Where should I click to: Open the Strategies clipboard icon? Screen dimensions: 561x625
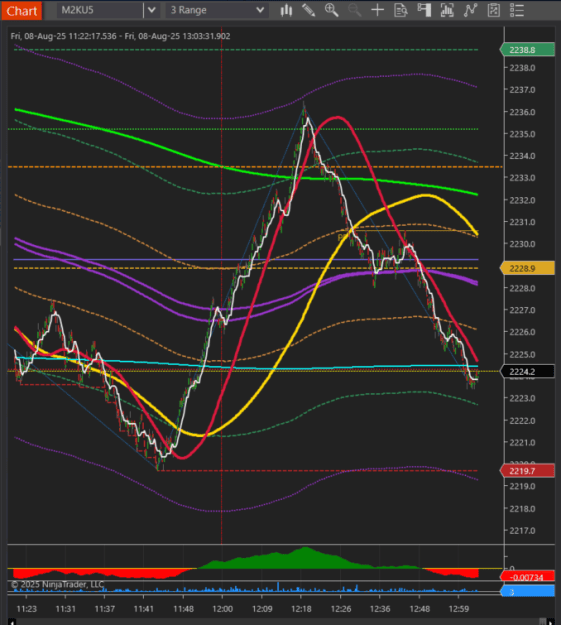[494, 10]
